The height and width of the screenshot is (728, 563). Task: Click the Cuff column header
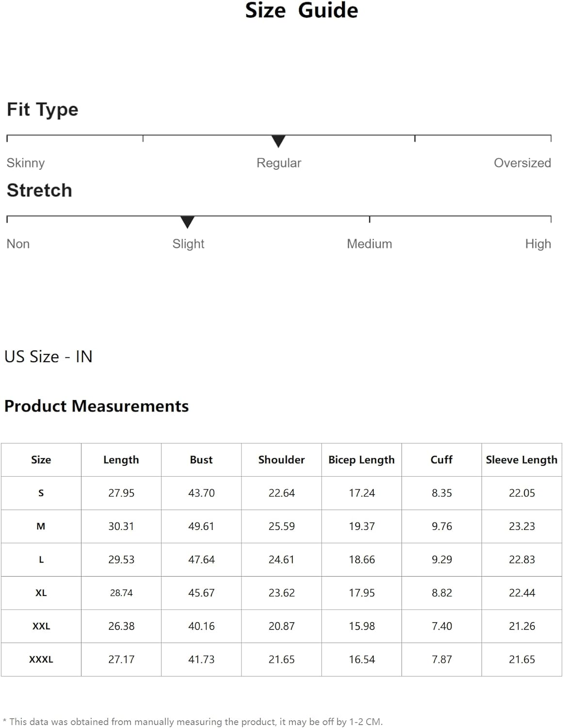442,460
